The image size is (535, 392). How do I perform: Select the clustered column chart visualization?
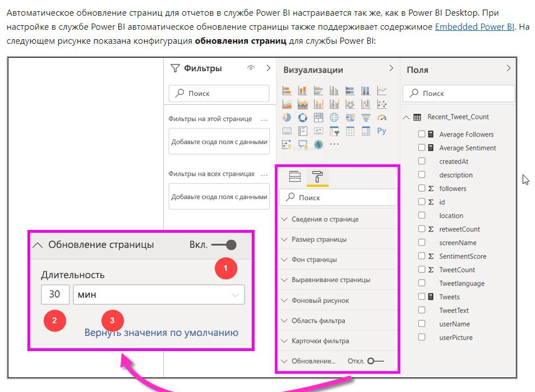[334, 91]
